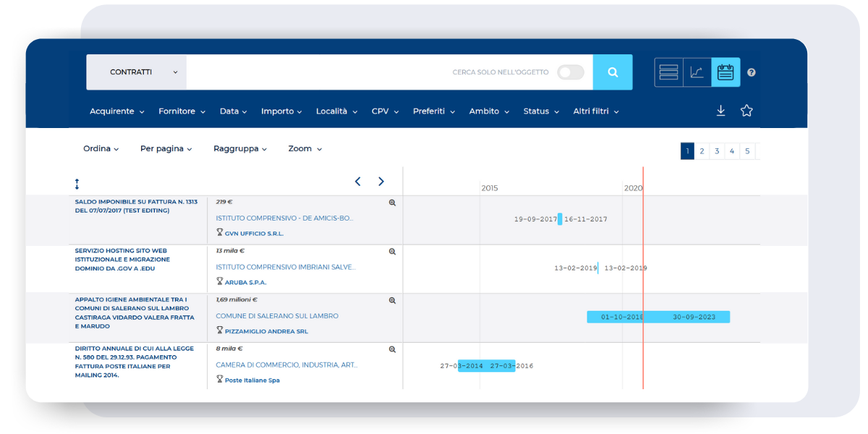Open the Servizio Hosting Sito Web contract
Screen dimensions: 868x434
(122, 260)
